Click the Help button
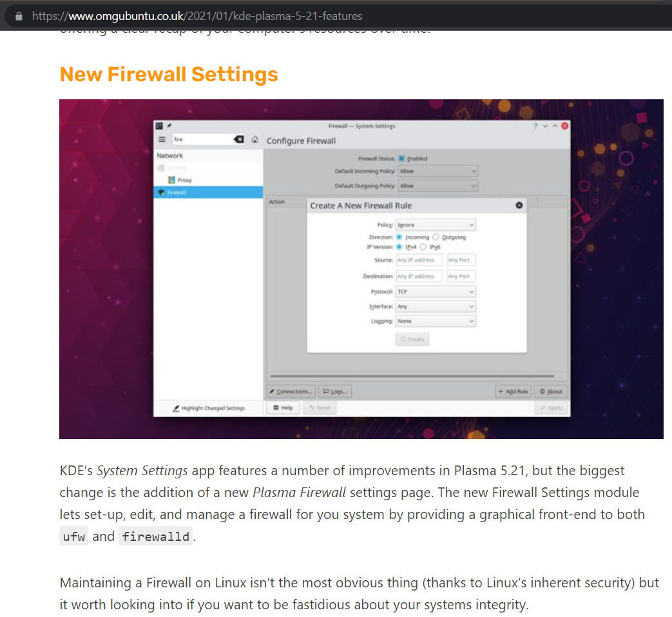The width and height of the screenshot is (672, 617). click(x=283, y=407)
